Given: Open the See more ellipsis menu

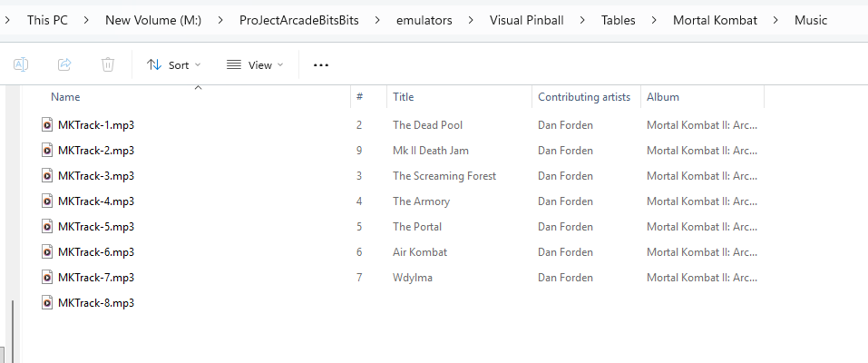Looking at the screenshot, I should point(321,64).
